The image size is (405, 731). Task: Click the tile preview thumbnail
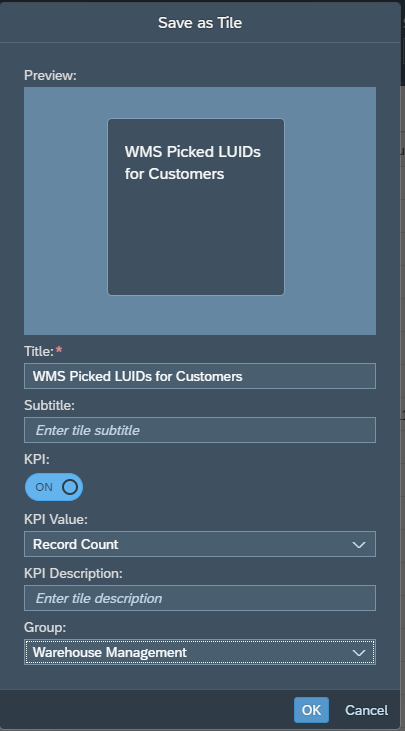coord(196,207)
